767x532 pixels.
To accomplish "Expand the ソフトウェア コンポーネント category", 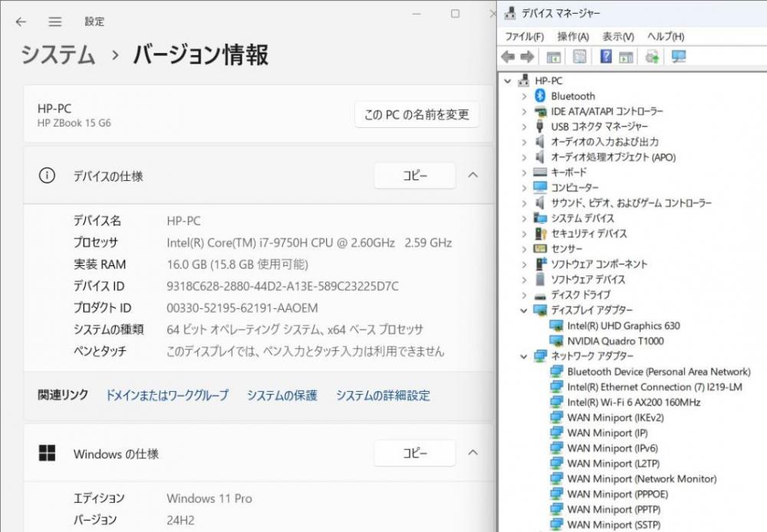I will coord(524,264).
